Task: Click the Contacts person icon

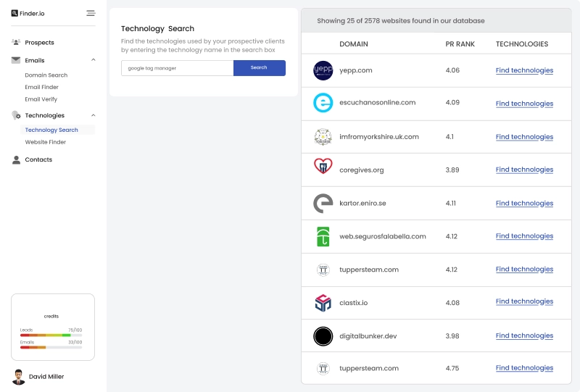Action: click(16, 160)
